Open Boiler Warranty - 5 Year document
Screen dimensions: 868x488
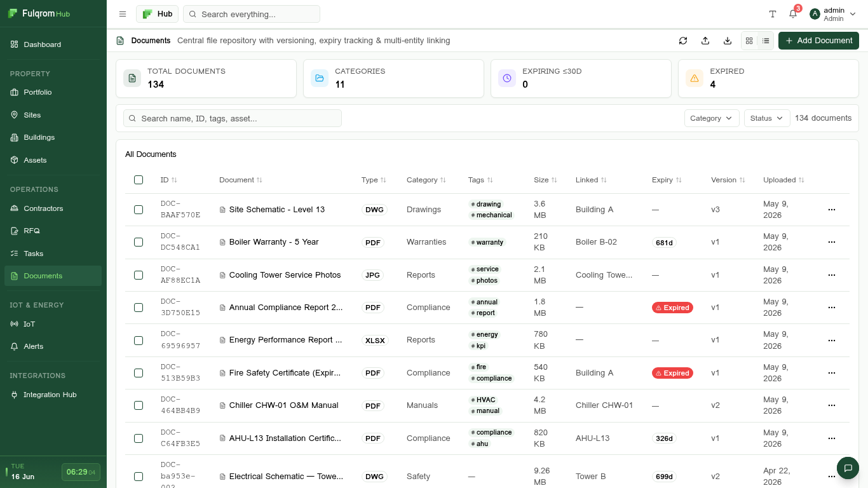pos(274,242)
